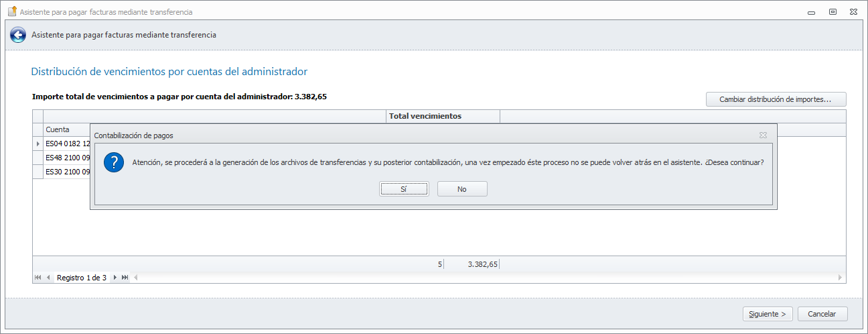Minimize the wizard window
Image resolution: width=868 pixels, height=334 pixels.
click(x=812, y=11)
